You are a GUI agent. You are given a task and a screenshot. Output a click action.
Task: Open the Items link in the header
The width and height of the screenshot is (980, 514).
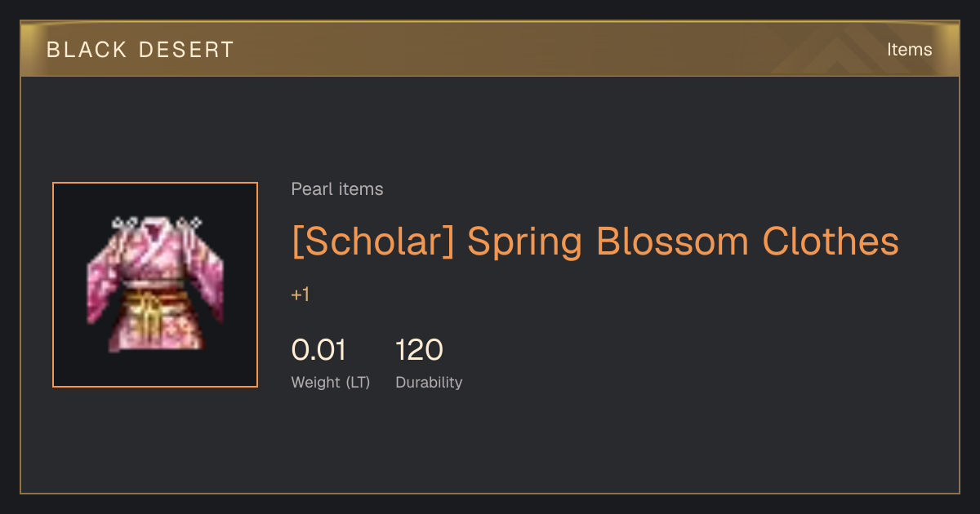pos(909,49)
